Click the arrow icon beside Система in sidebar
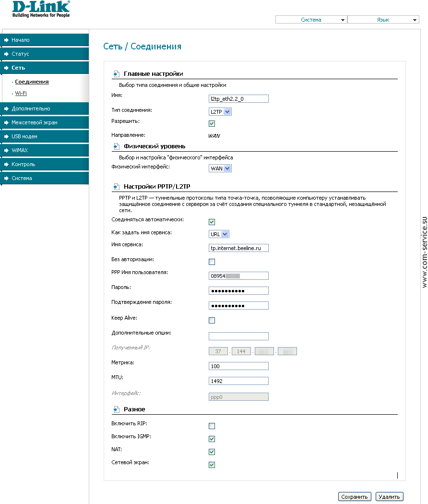Screen dimensions: 428x504 coord(6,179)
